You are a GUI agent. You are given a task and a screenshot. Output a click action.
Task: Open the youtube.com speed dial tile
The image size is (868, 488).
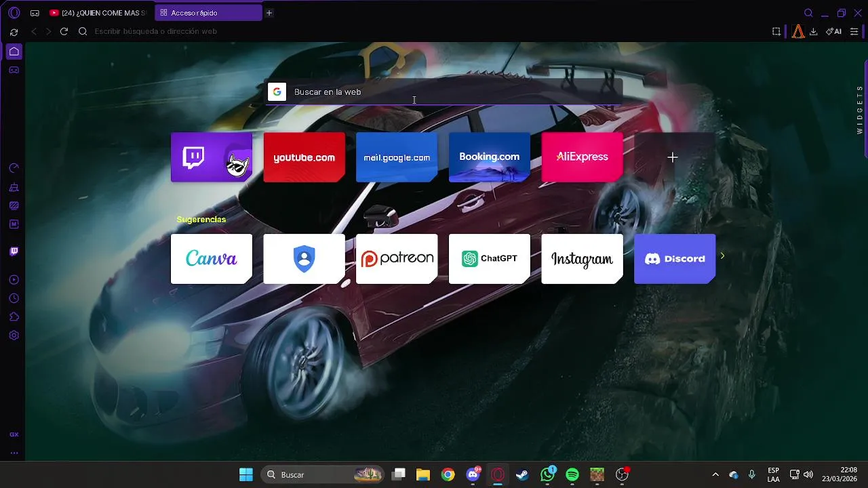[304, 157]
